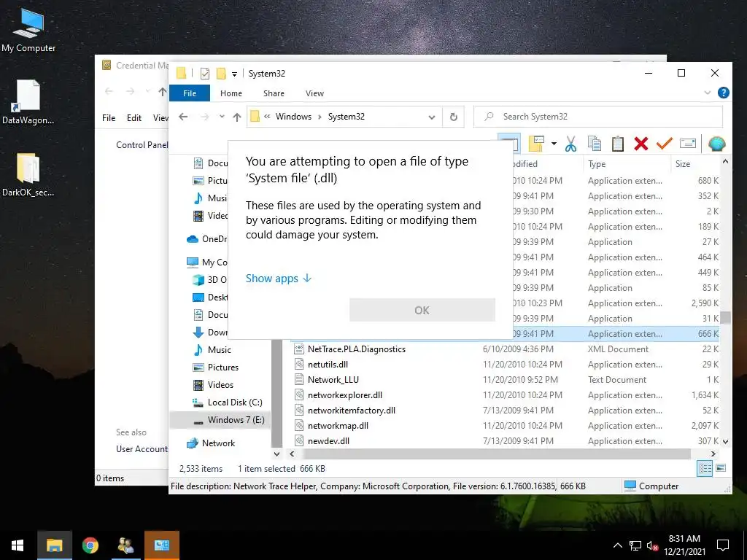Viewport: 747px width, 560px height.
Task: Open the Share ribbon tab
Action: [x=274, y=93]
